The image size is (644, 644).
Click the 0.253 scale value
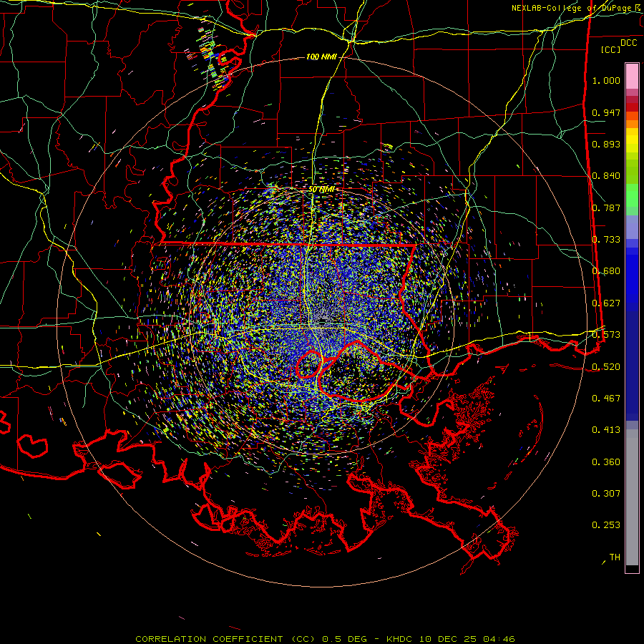click(606, 525)
